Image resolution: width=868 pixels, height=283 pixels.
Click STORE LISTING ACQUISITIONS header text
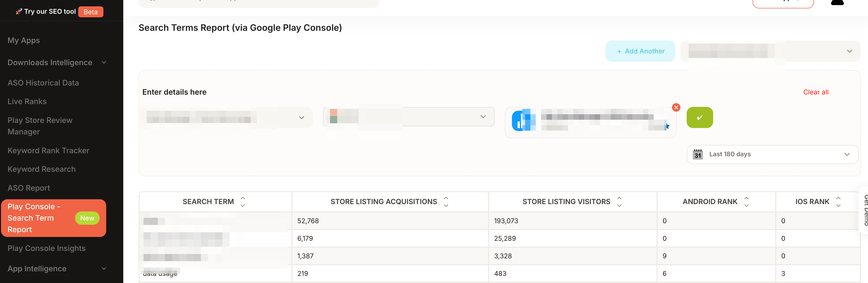click(x=384, y=202)
